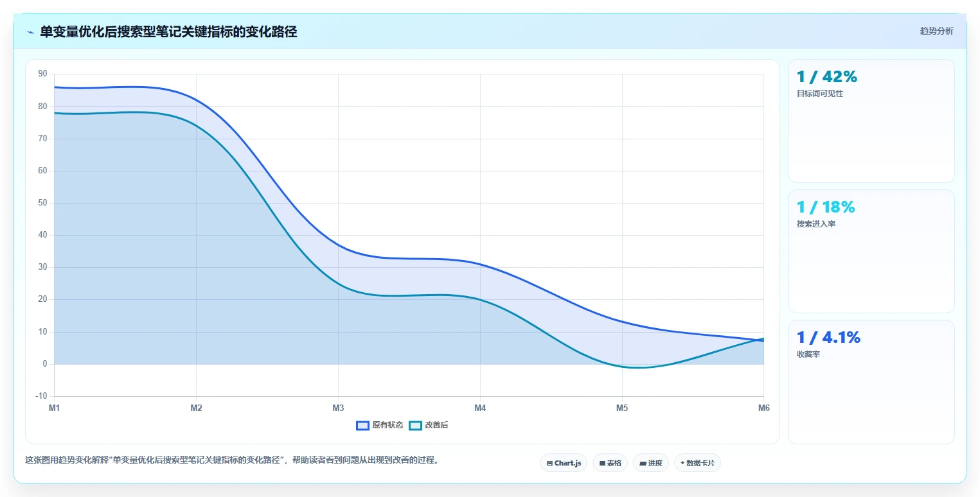Click the 1 / 4.1% value
Viewport: 980px width, 497px height.
point(828,338)
